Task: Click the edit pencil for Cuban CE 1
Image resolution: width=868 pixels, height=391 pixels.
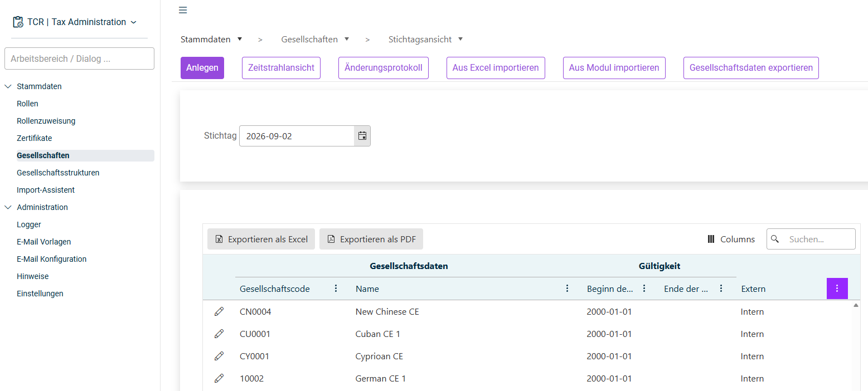Action: pos(219,334)
